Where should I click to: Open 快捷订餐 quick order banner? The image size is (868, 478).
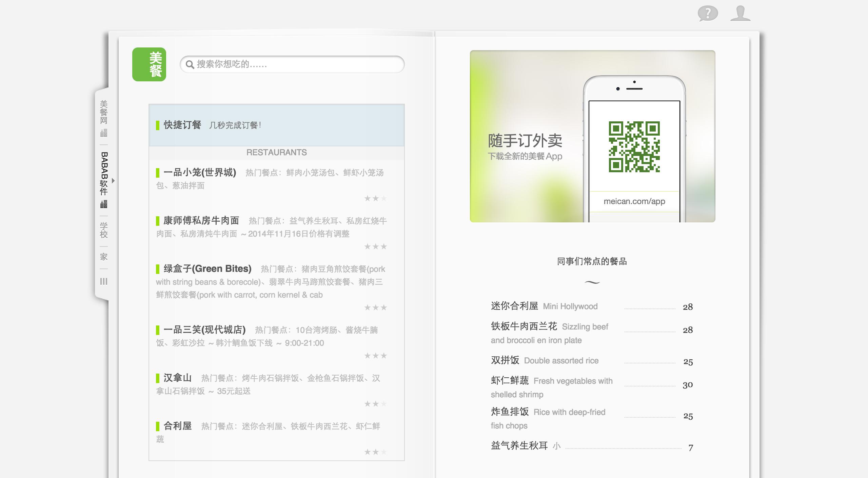(x=277, y=125)
